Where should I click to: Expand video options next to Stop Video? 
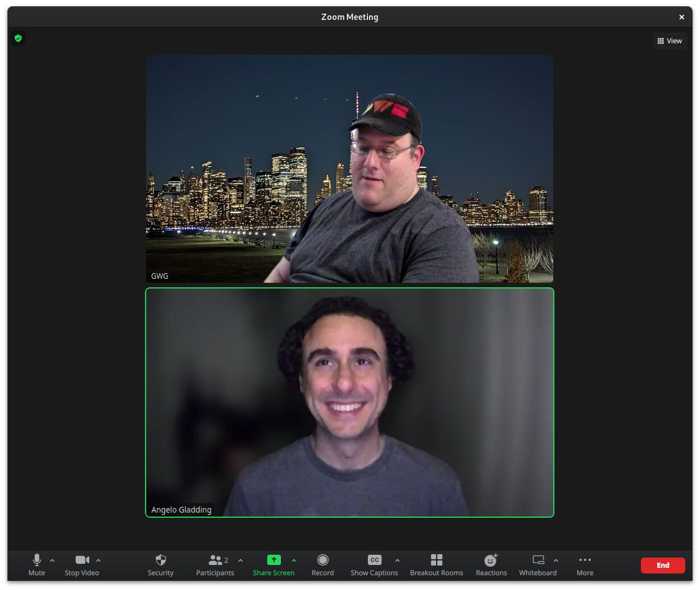coord(98,560)
